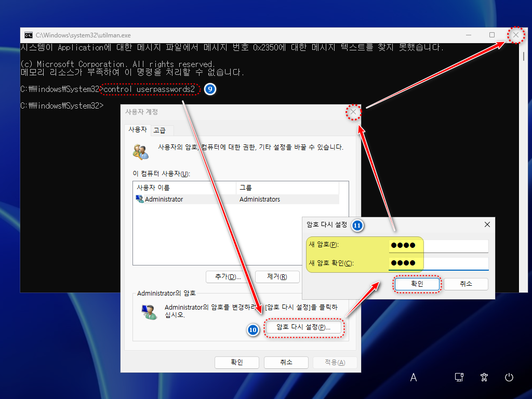Click the 암호 다시 설정(P)... button
This screenshot has width=532, height=399.
pyautogui.click(x=303, y=327)
